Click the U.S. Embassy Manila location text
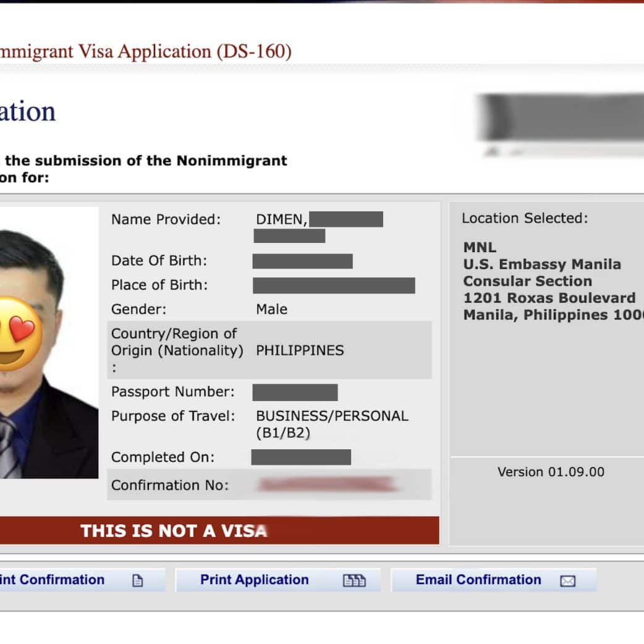The height and width of the screenshot is (644, 644). click(542, 265)
